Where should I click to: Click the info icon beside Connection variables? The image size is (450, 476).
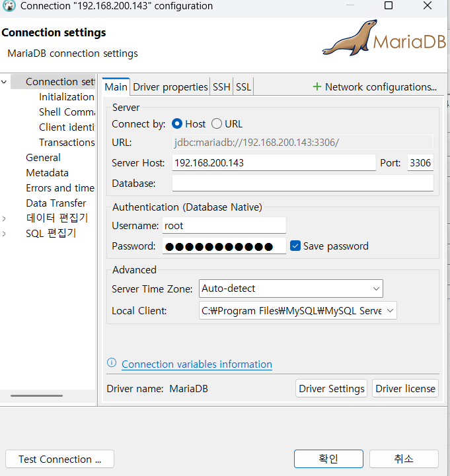[112, 362]
